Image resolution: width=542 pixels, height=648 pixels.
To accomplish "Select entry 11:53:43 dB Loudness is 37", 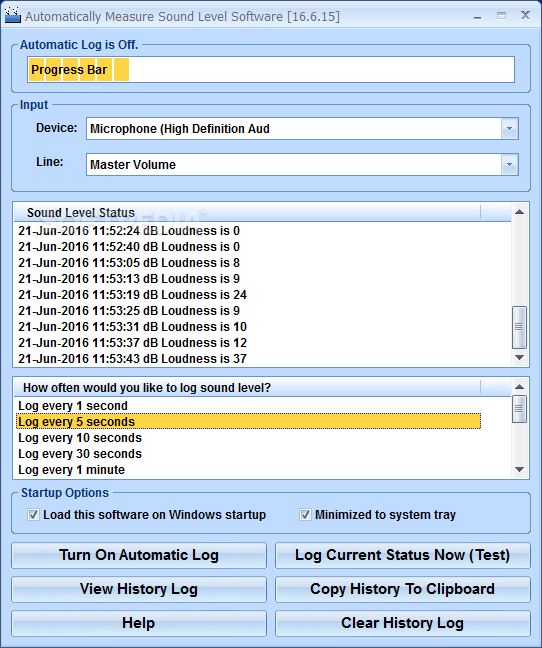I will (x=248, y=359).
